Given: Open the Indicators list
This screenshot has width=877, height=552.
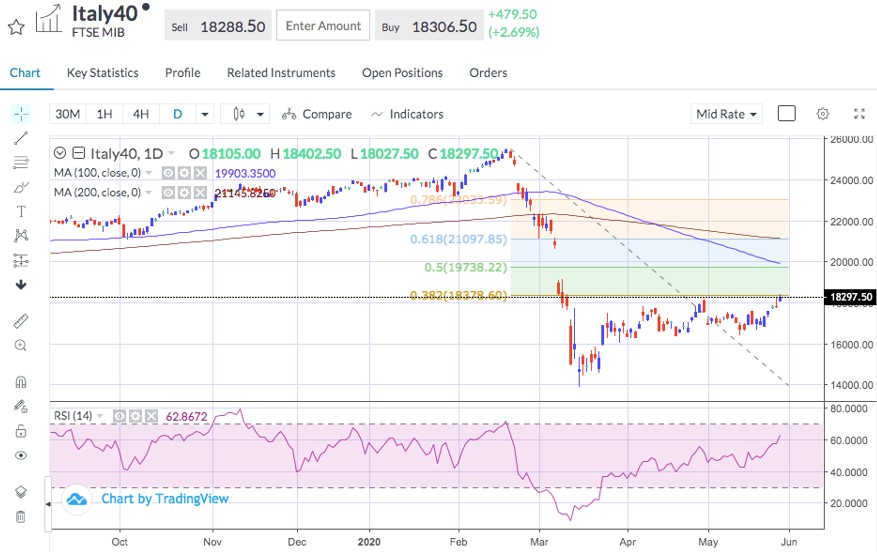Looking at the screenshot, I should (x=407, y=114).
